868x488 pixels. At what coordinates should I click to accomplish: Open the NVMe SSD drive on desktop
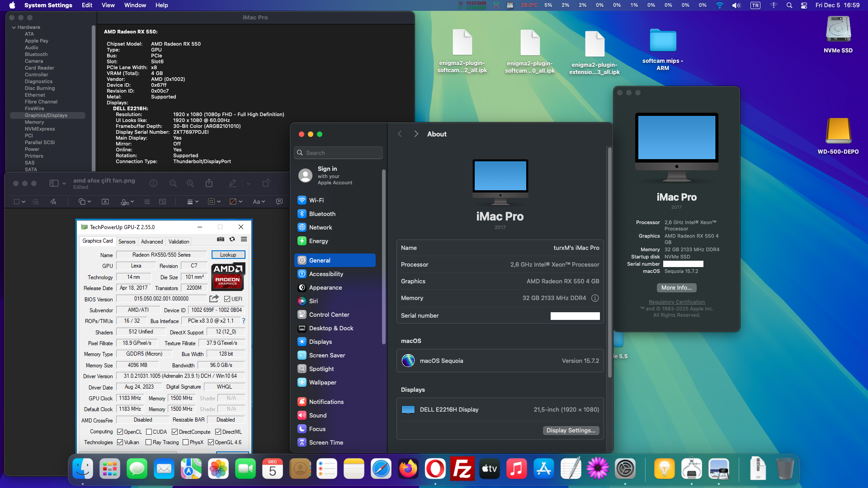coord(838,28)
